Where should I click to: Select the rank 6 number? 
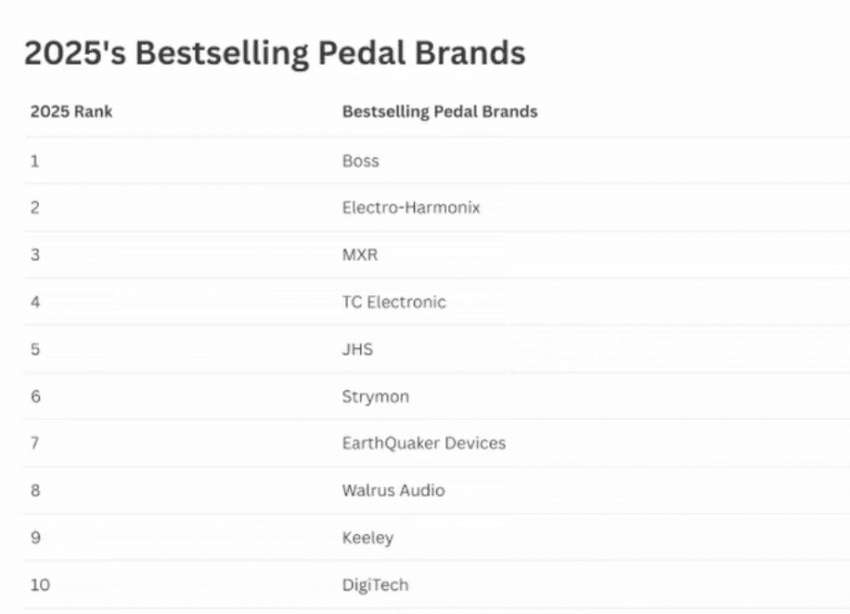35,396
